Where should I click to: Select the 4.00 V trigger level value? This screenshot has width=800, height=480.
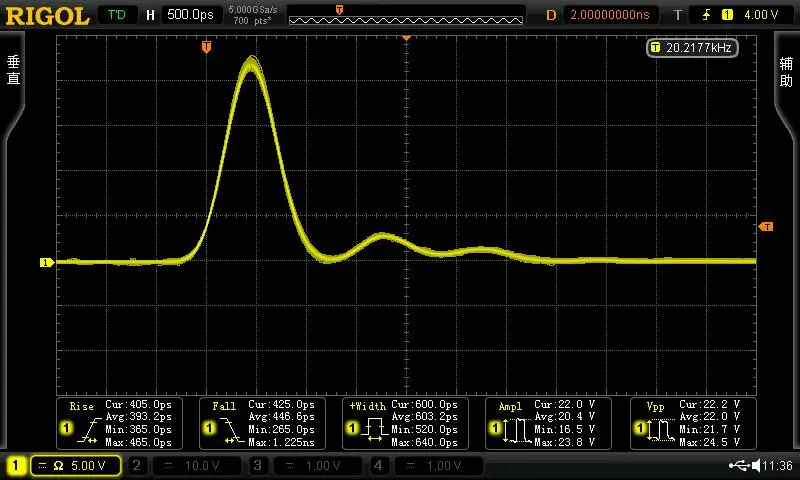[761, 15]
